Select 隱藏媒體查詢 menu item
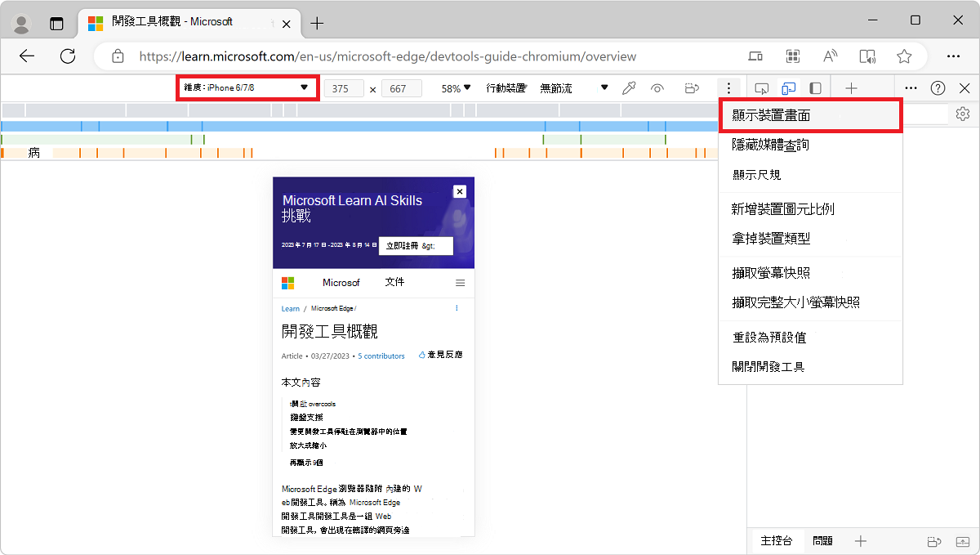The width and height of the screenshot is (980, 555). 810,145
